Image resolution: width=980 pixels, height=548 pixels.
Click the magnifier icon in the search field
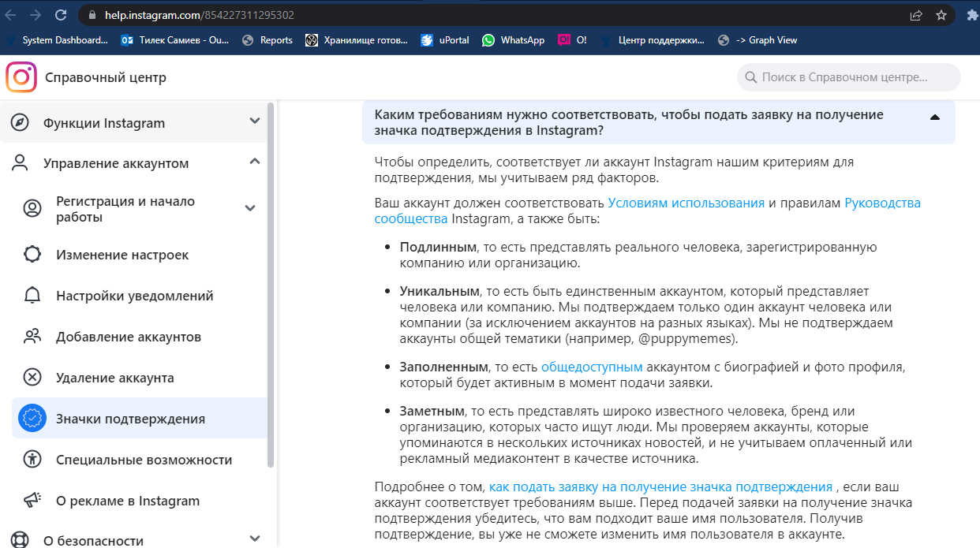750,77
